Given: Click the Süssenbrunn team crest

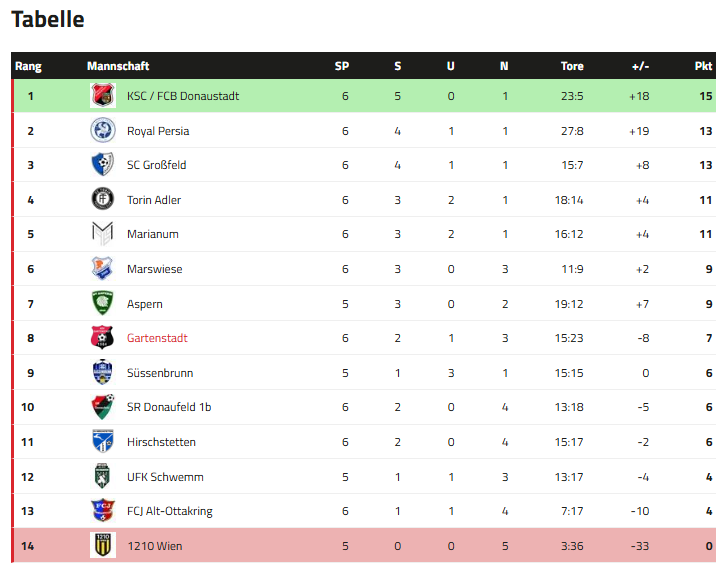Looking at the screenshot, I should coord(103,373).
